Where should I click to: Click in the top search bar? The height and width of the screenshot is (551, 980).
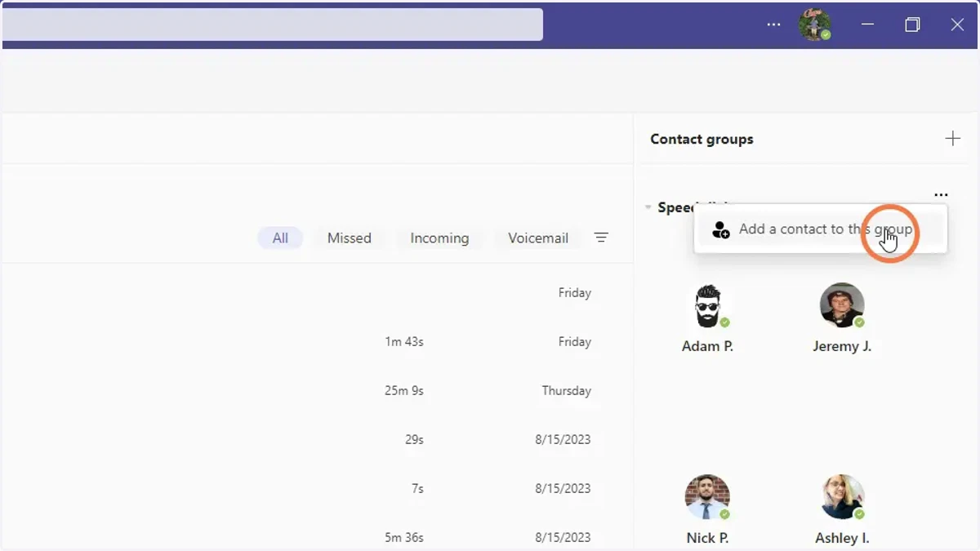point(272,24)
